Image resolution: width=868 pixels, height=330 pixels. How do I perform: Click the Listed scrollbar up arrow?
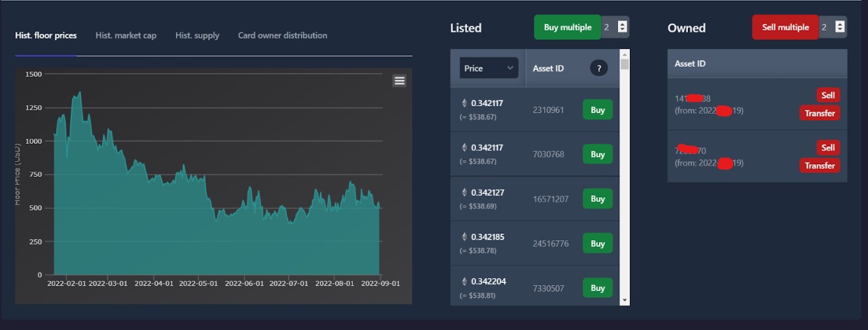(625, 53)
